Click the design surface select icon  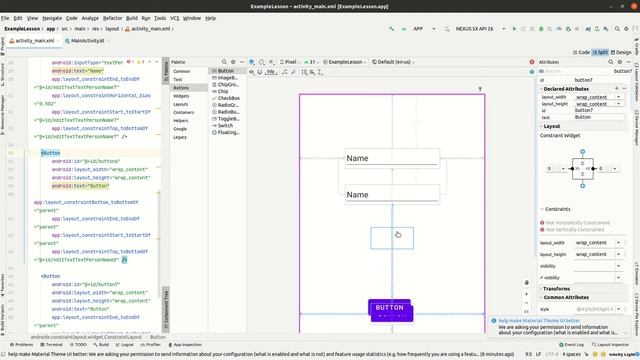coord(252,62)
